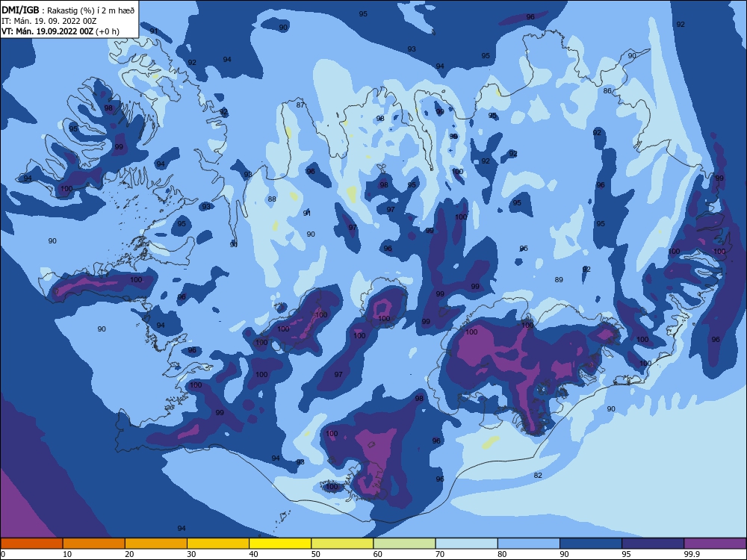Viewport: 747px width, 560px height.
Task: Select the '89' humidity value on the map
Action: tap(559, 279)
